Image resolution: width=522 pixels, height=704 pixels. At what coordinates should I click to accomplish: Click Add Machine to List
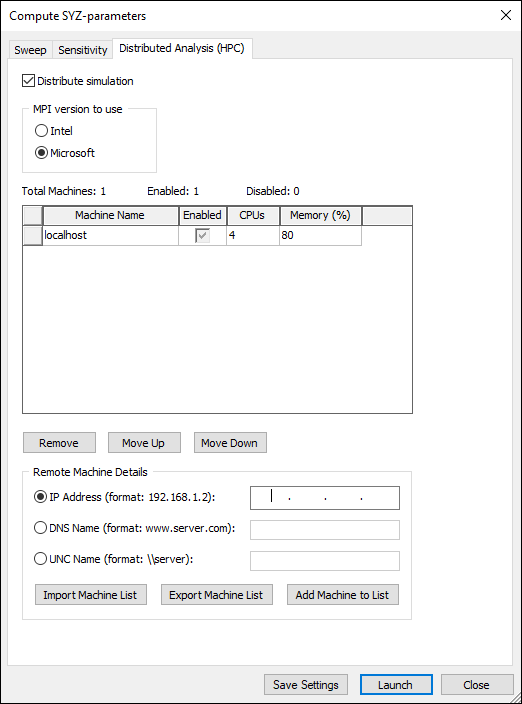pyautogui.click(x=343, y=594)
